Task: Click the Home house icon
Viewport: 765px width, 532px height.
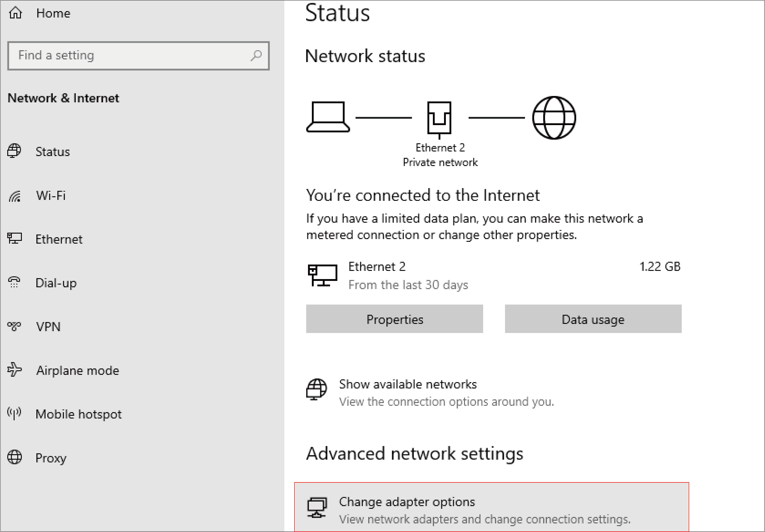Action: (x=15, y=13)
